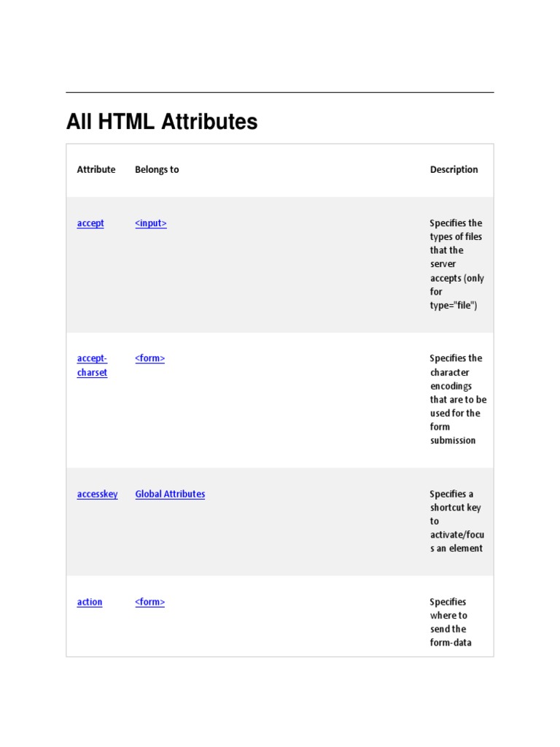560x747 pixels.
Task: Click the accesskey description text
Action: pyautogui.click(x=456, y=521)
